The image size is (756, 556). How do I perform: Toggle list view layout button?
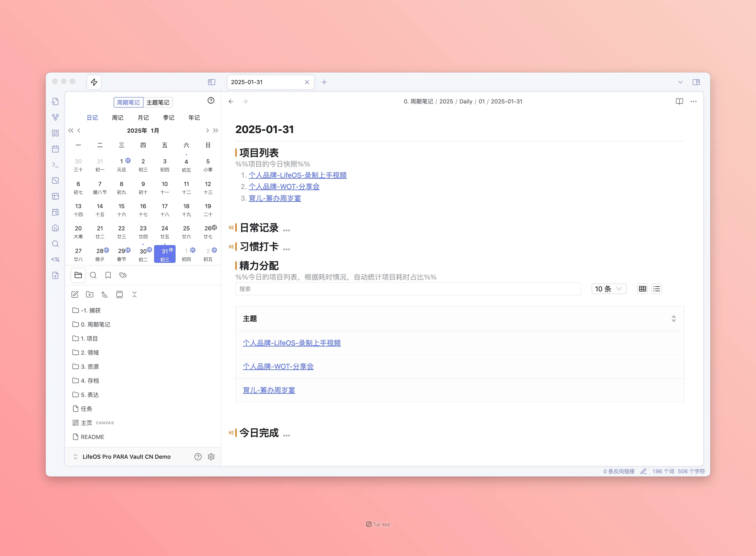point(656,289)
